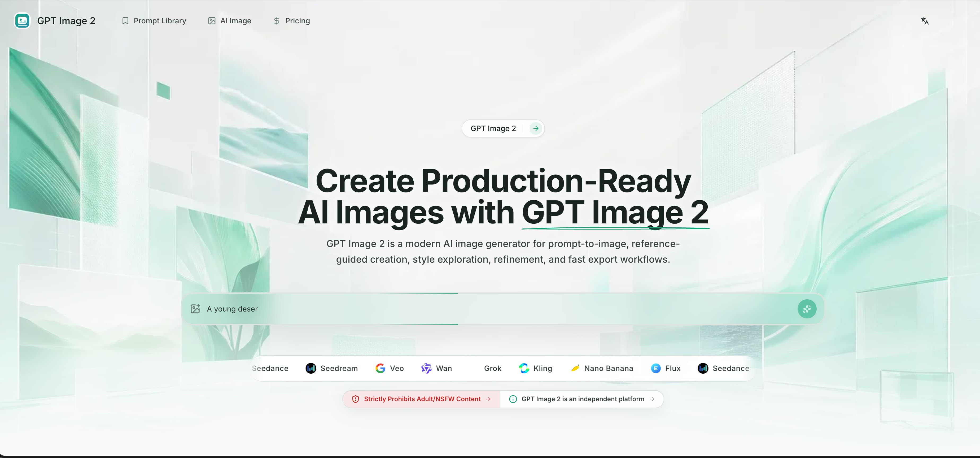Click the GPT Image 2 logo icon
980x458 pixels.
(22, 20)
